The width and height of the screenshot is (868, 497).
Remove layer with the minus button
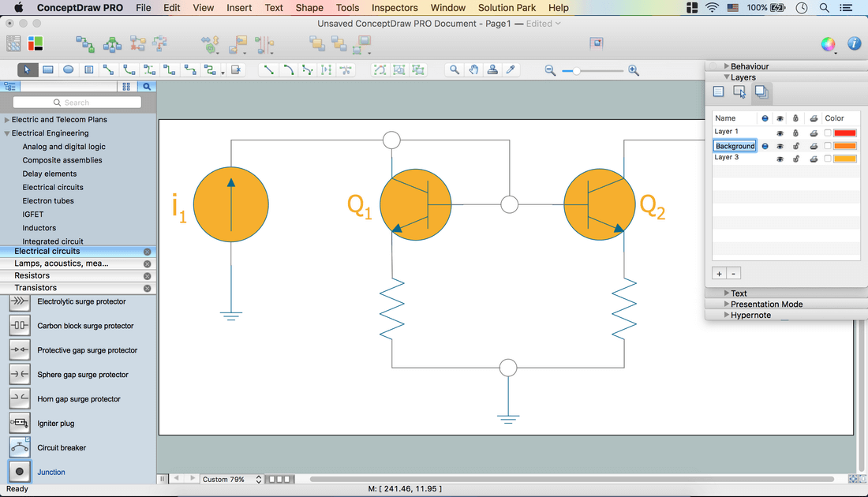(x=734, y=274)
